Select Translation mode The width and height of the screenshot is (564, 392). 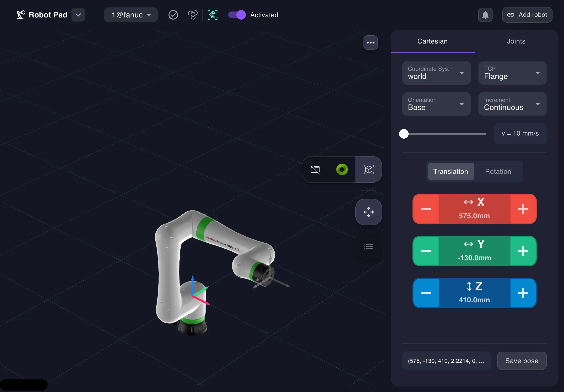pos(450,171)
